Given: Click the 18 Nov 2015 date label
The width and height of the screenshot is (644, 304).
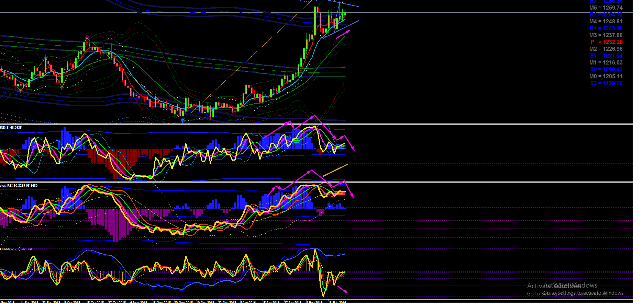Looking at the screenshot, I should [x=161, y=302].
